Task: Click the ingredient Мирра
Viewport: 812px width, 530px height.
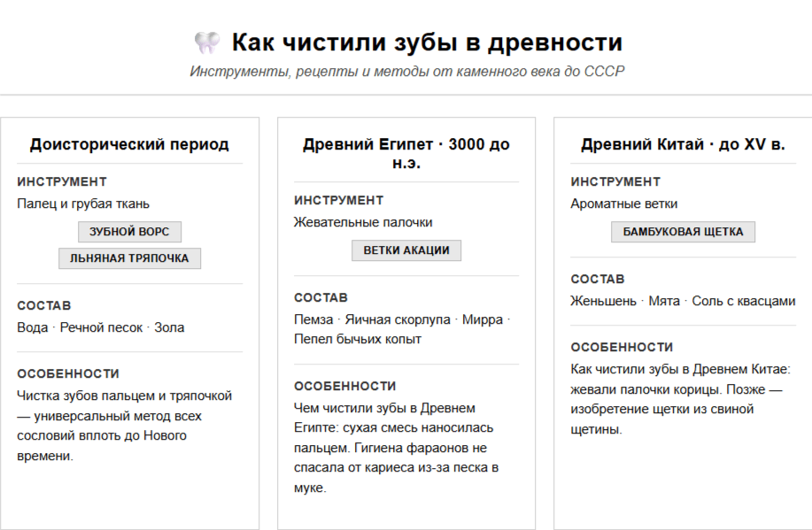Action: [x=483, y=320]
